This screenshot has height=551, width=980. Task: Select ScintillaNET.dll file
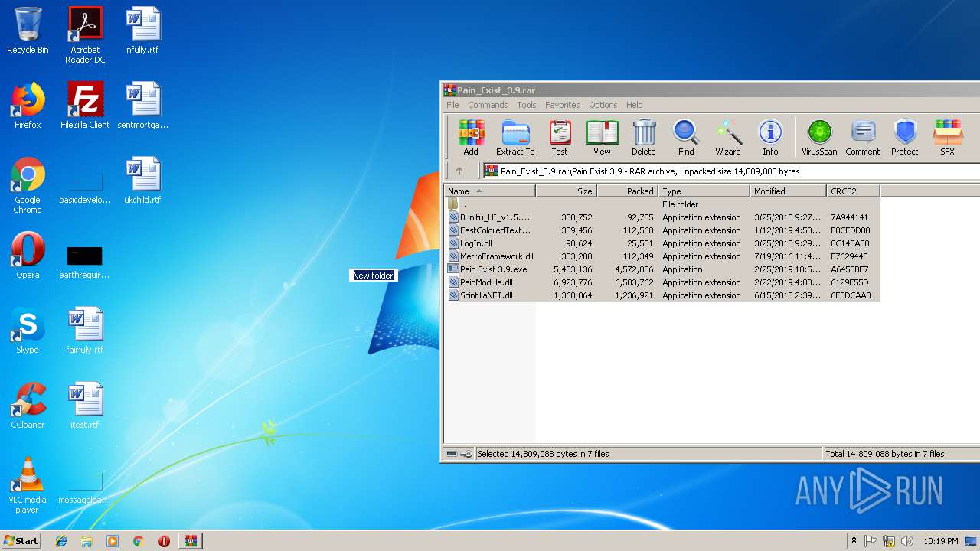(662, 295)
